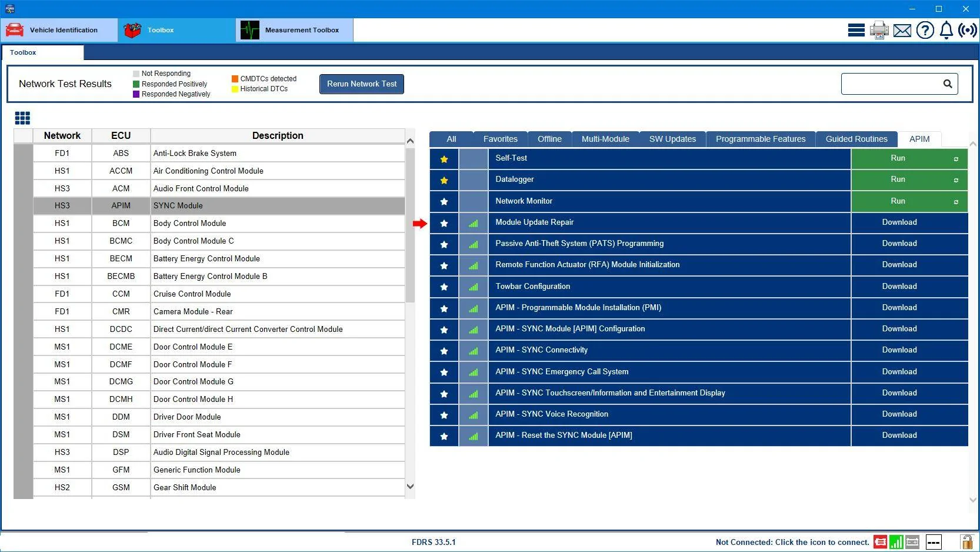This screenshot has width=980, height=552.
Task: Toggle favorite star for Towbar Configuration
Action: pyautogui.click(x=444, y=287)
